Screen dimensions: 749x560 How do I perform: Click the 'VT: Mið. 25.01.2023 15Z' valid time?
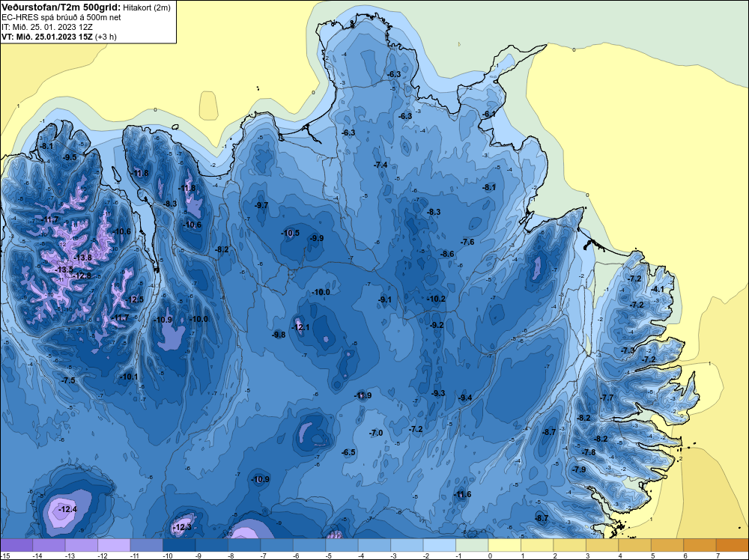pyautogui.click(x=46, y=37)
